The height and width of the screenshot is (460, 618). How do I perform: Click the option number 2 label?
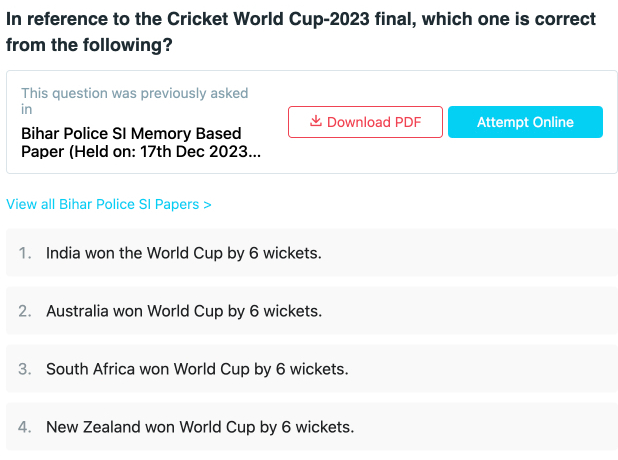pos(25,311)
